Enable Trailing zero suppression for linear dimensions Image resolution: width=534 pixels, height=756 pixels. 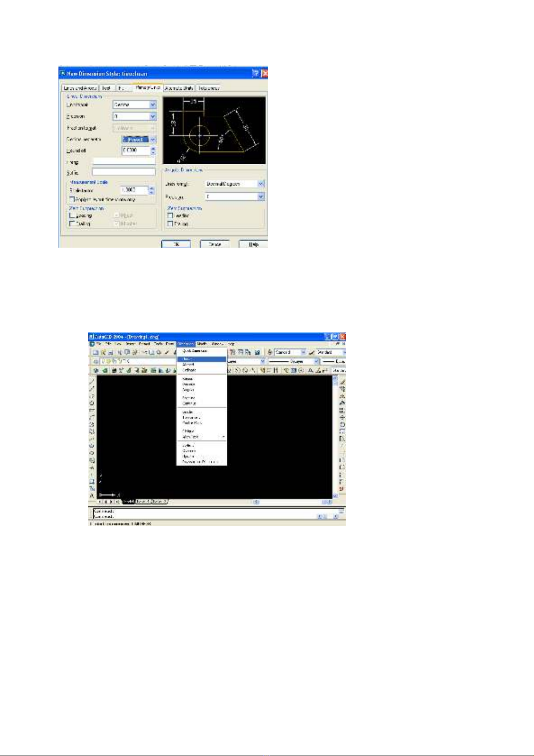tap(72, 223)
